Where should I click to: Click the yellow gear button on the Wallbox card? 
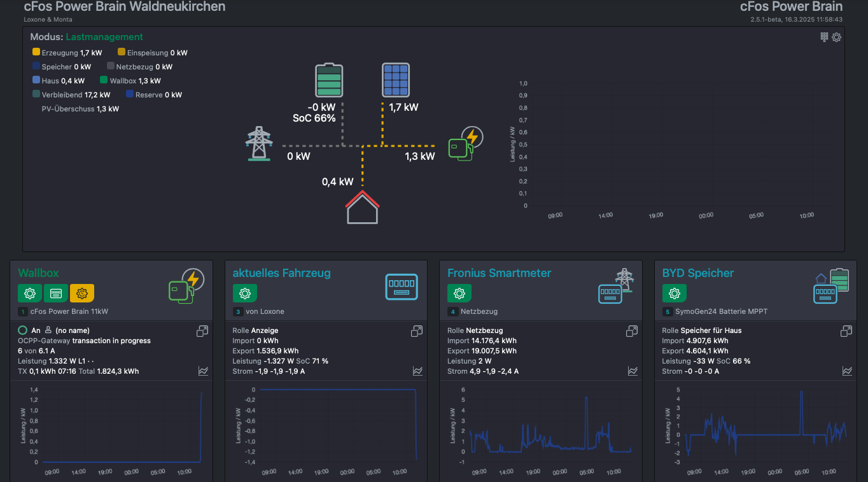tap(82, 293)
